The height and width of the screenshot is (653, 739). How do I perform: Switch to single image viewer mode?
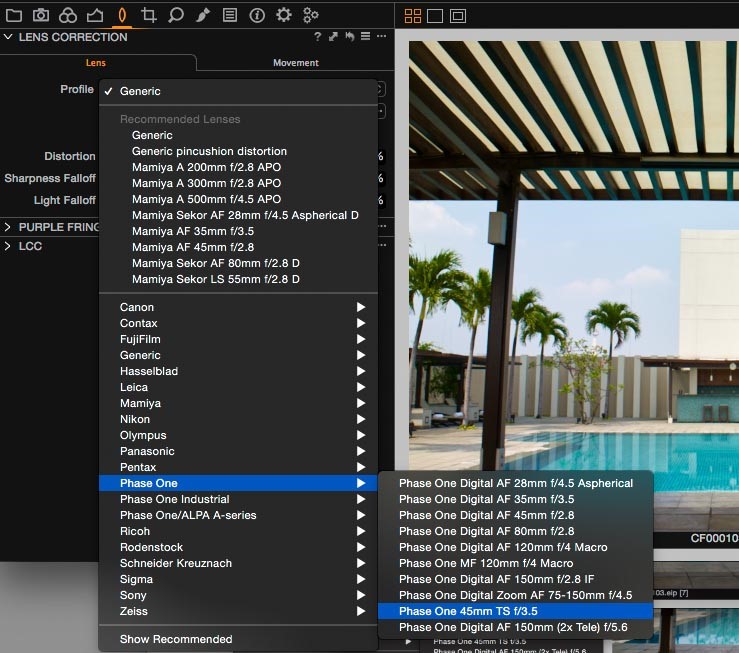(x=435, y=16)
